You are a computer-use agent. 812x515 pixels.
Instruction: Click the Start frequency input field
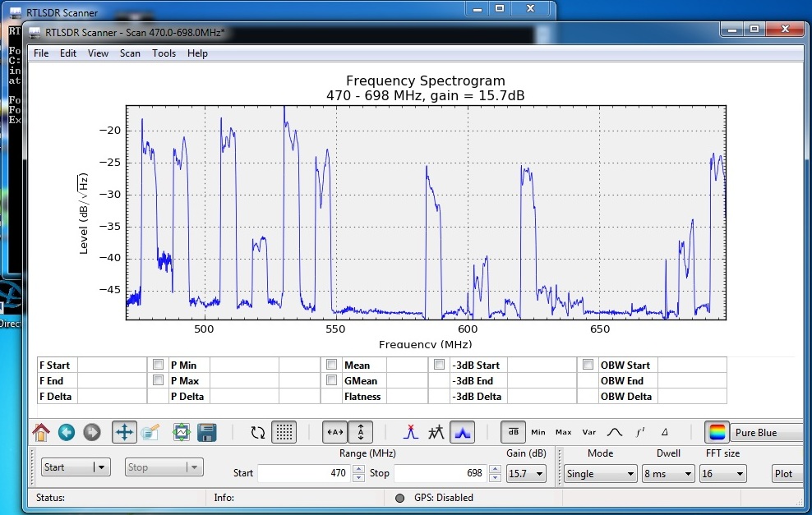pyautogui.click(x=303, y=474)
